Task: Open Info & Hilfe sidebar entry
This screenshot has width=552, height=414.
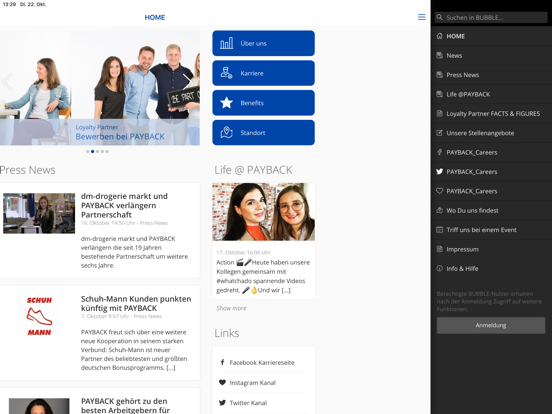Action: [491, 268]
